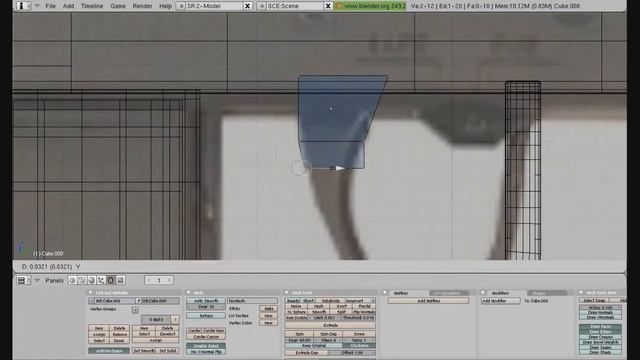
Task: Click the Flip Normals button
Action: click(x=364, y=312)
